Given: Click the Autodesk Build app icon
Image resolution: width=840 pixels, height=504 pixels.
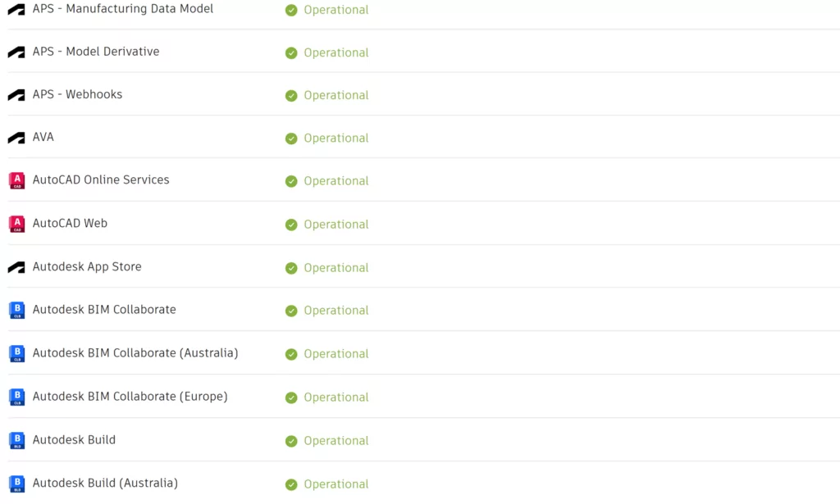Looking at the screenshot, I should coord(16,440).
